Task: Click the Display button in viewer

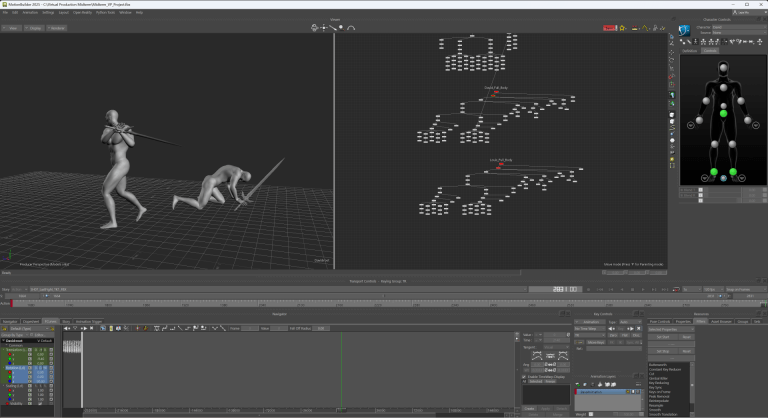Action: click(35, 28)
